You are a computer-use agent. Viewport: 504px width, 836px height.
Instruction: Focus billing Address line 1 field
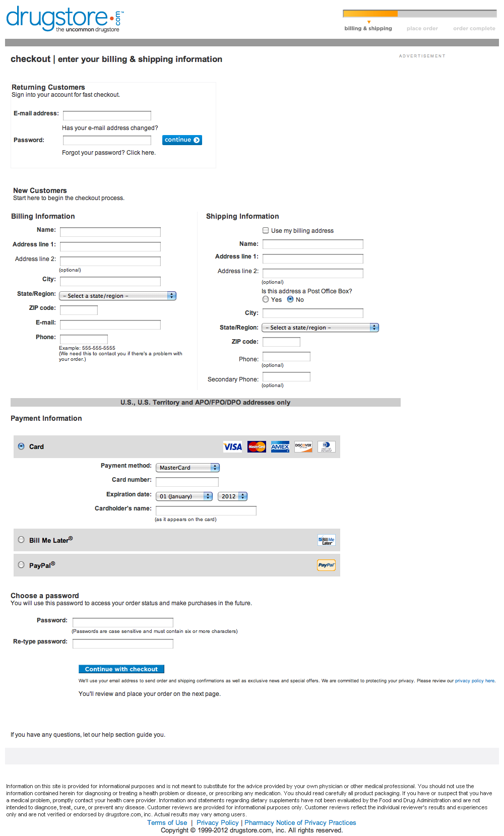click(x=110, y=246)
